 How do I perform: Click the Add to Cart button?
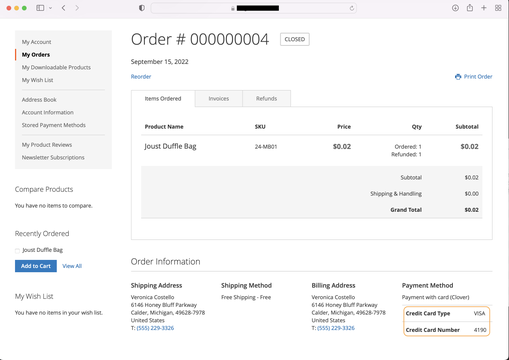pos(36,266)
